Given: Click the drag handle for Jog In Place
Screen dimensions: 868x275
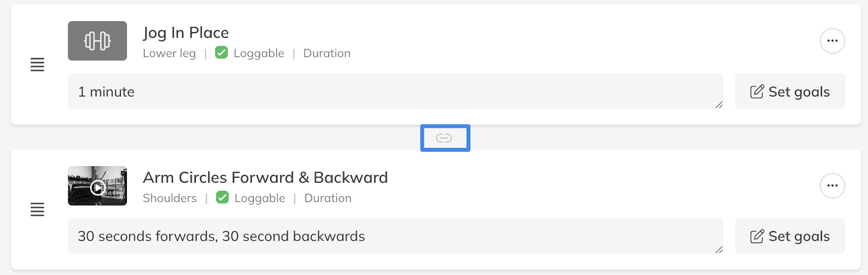Looking at the screenshot, I should (x=37, y=65).
